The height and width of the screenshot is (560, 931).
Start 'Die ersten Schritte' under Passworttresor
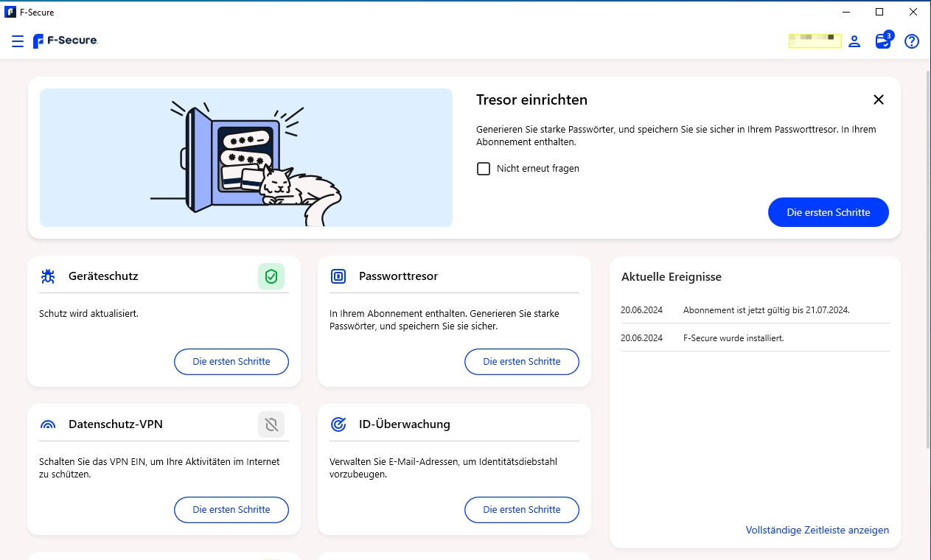(x=522, y=362)
